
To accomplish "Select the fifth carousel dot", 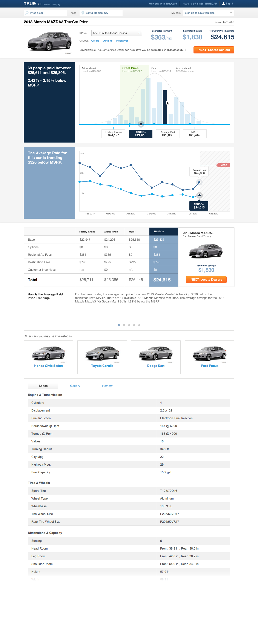I will coord(139,325).
